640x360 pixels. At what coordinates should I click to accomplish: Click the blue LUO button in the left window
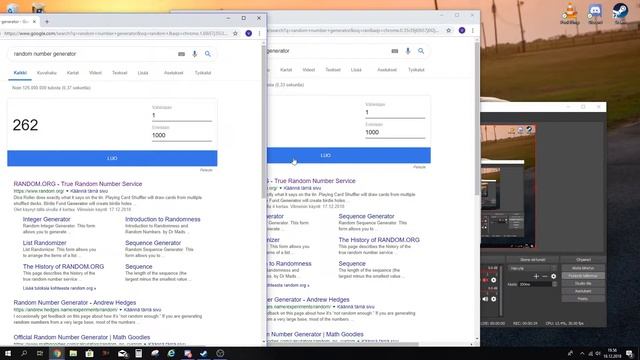112,158
